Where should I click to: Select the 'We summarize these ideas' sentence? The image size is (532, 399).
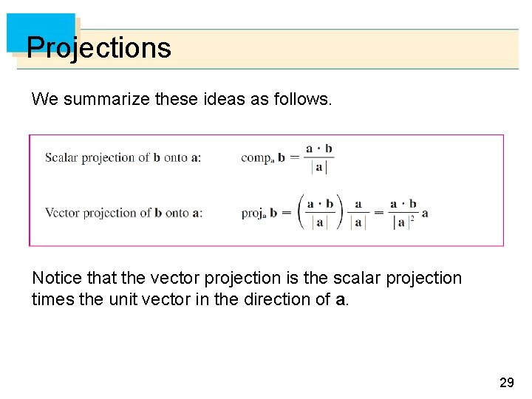[x=182, y=99]
